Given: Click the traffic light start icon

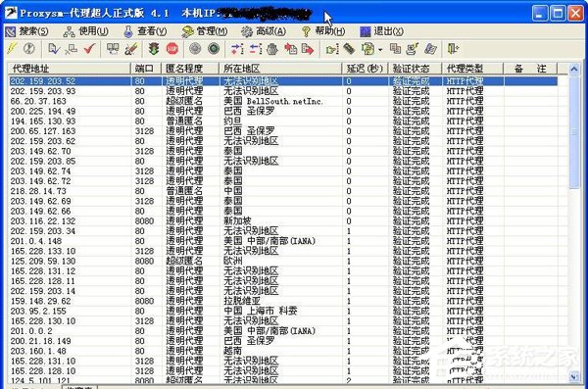Looking at the screenshot, I should (154, 49).
